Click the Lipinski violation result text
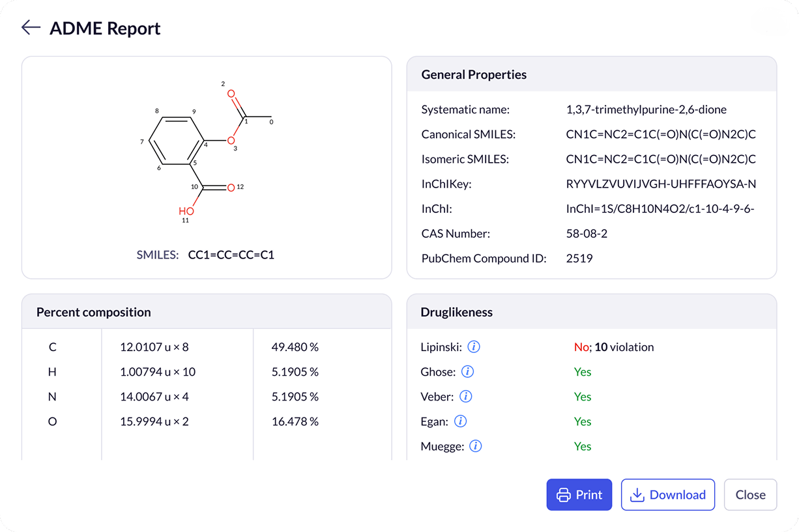The height and width of the screenshot is (532, 799). (613, 347)
